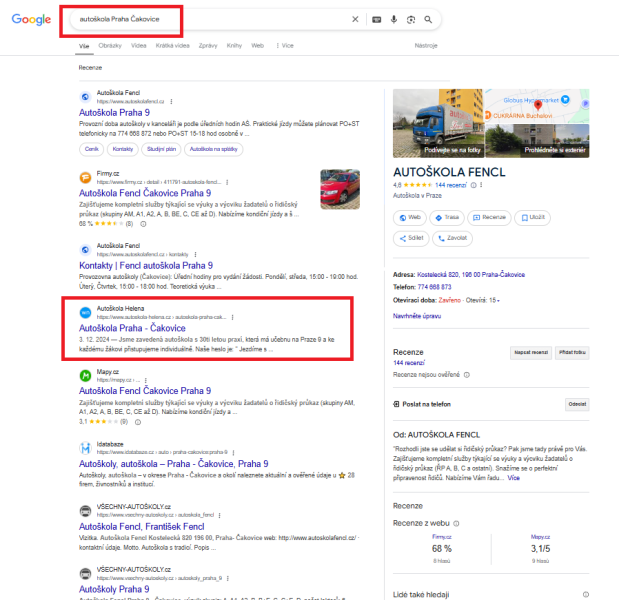This screenshot has width=619, height=600.
Task: Click the Sdílet share button
Action: tap(411, 238)
